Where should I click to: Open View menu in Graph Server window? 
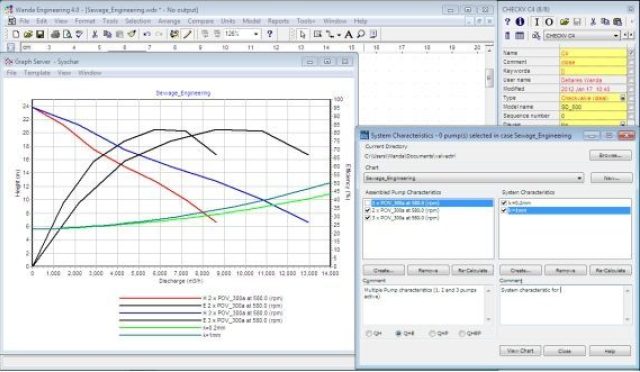(64, 73)
